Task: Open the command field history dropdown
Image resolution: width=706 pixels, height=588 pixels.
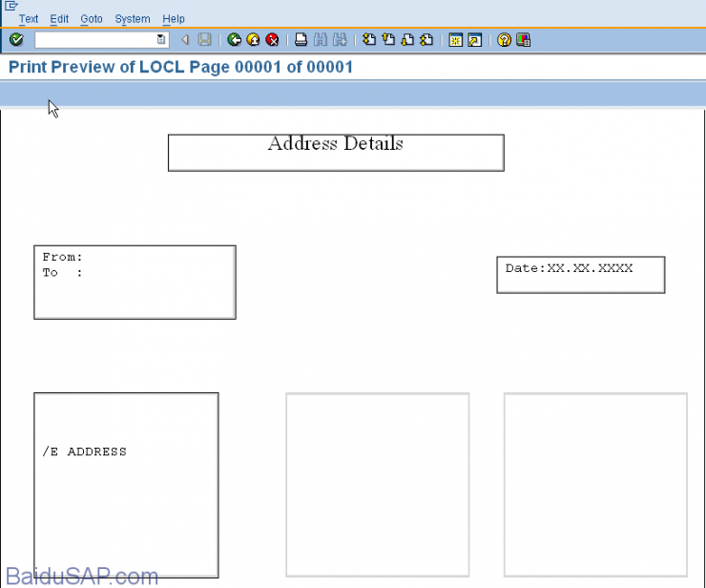Action: coord(161,40)
